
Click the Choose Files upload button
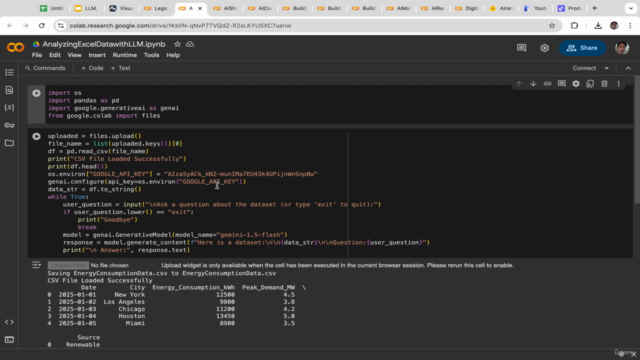(x=68, y=265)
